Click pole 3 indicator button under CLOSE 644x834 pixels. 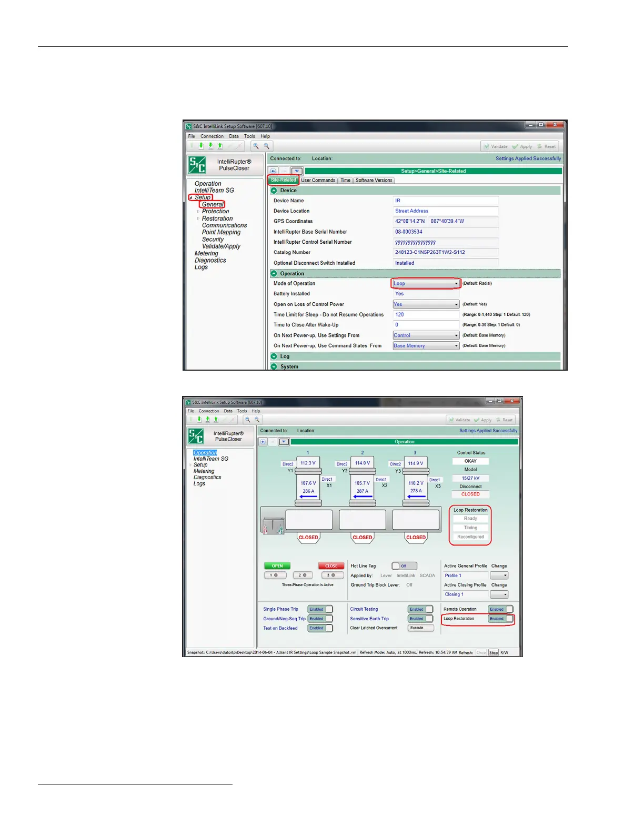coord(331,575)
